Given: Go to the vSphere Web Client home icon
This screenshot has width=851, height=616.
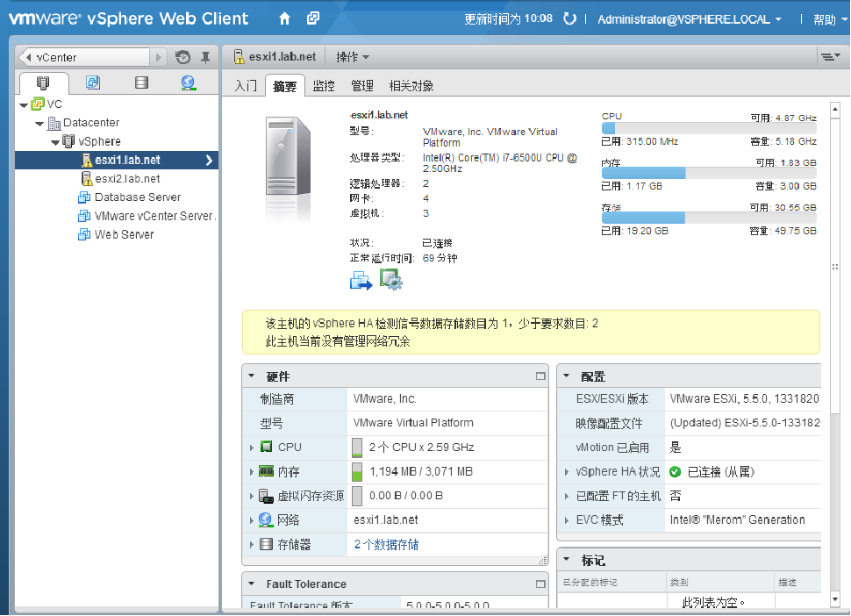Looking at the screenshot, I should tap(284, 19).
